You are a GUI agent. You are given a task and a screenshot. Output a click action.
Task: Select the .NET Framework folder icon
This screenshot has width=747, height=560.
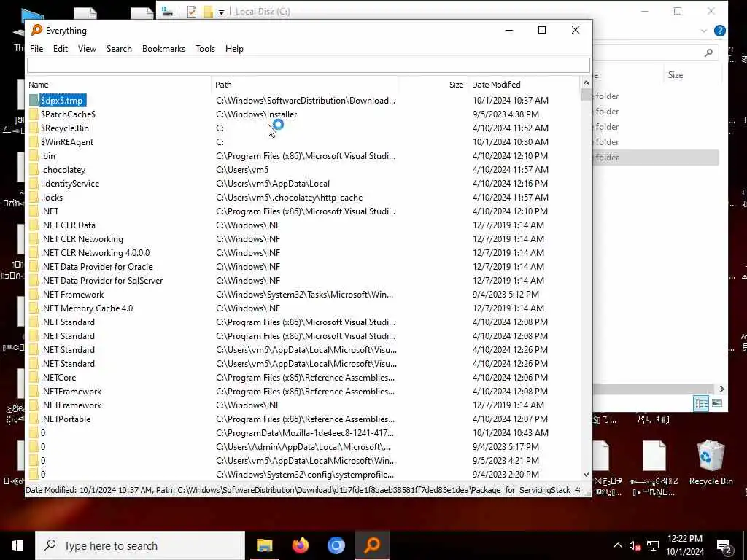34,295
